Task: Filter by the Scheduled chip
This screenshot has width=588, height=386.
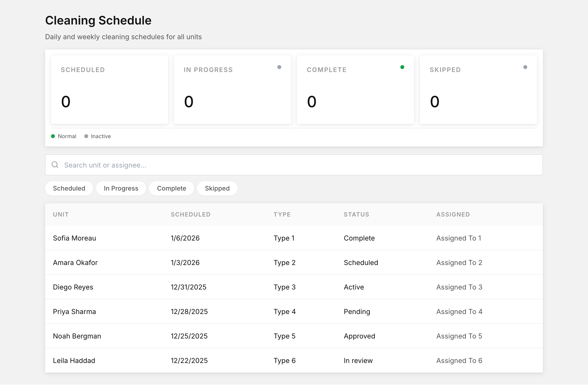Action: [69, 189]
